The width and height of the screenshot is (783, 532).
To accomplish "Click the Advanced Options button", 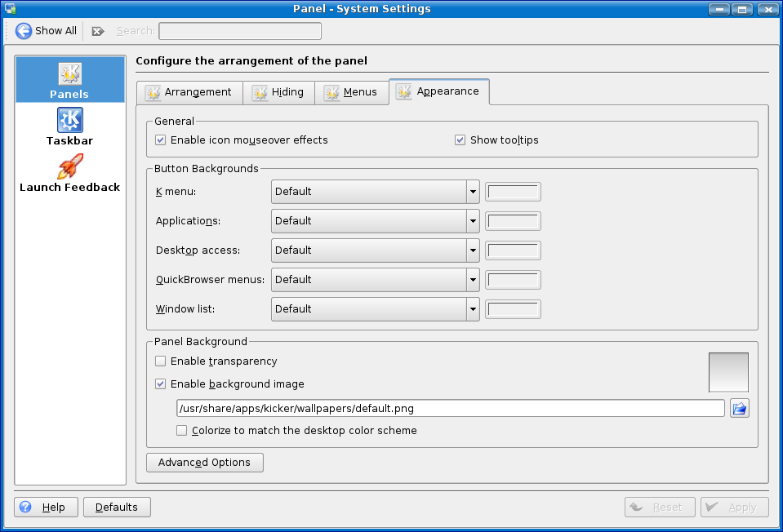I will [x=204, y=463].
